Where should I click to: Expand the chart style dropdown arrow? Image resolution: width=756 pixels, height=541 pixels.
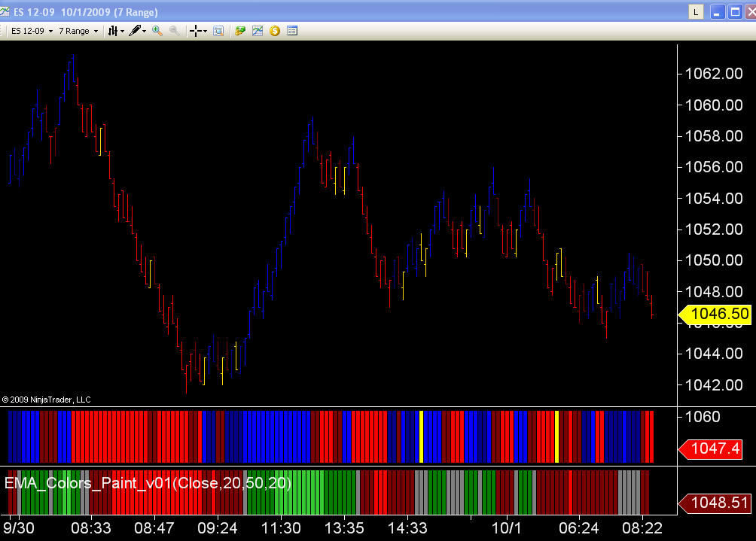pyautogui.click(x=123, y=32)
